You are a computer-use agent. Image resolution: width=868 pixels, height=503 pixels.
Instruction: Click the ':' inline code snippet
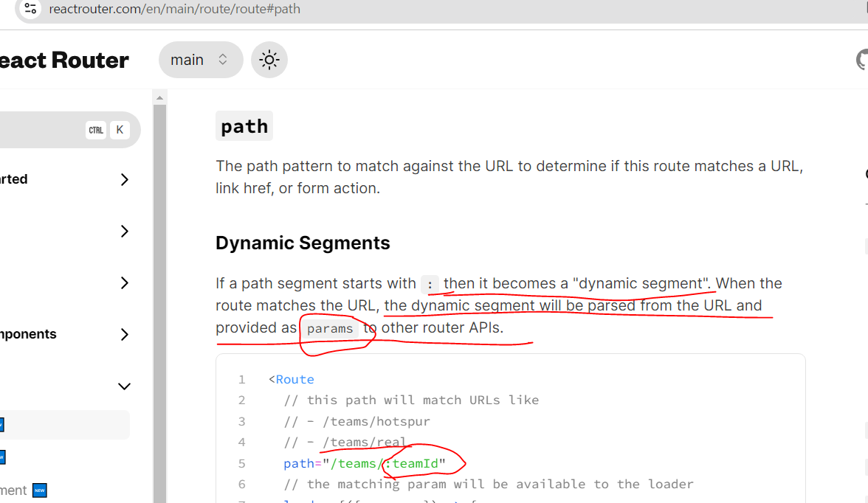click(x=430, y=285)
